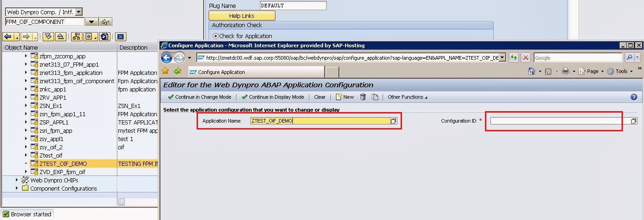The height and width of the screenshot is (220, 644).
Task: Open the Web Dynpro Comp. / Intf. dropdown
Action: coord(78,12)
